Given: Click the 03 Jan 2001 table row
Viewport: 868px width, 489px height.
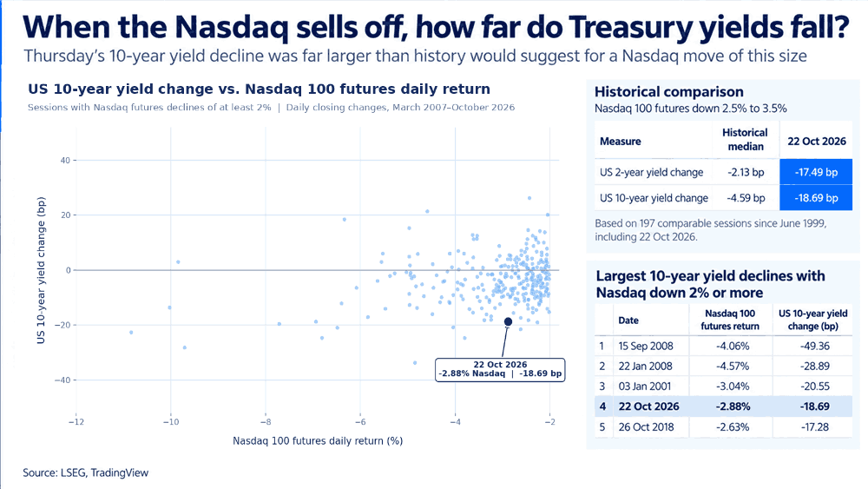Looking at the screenshot, I should (x=724, y=386).
